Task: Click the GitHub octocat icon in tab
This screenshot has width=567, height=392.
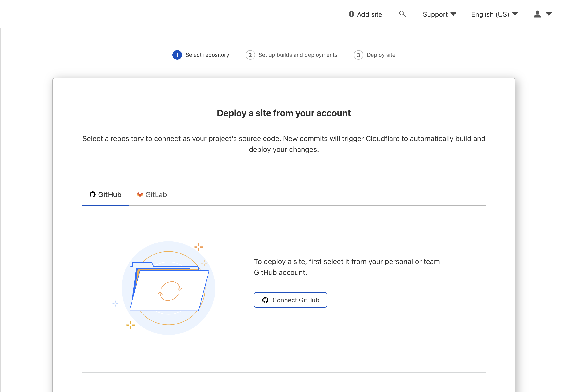Action: coord(92,194)
